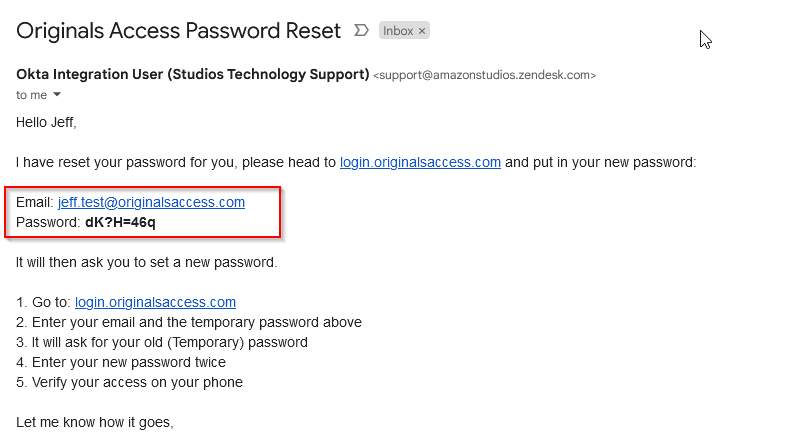Click step 4 'Enter your new password twice'
Viewport: 805px width, 444px height.
click(x=121, y=362)
